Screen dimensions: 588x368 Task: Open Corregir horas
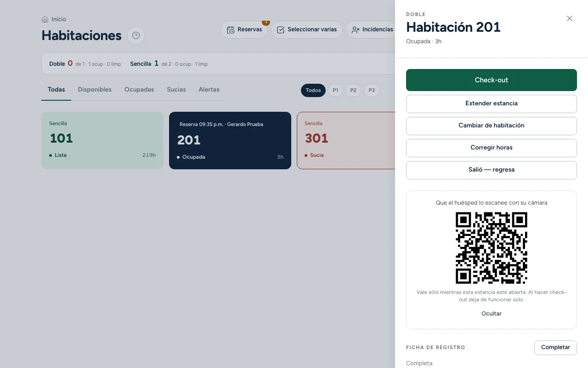pos(492,148)
